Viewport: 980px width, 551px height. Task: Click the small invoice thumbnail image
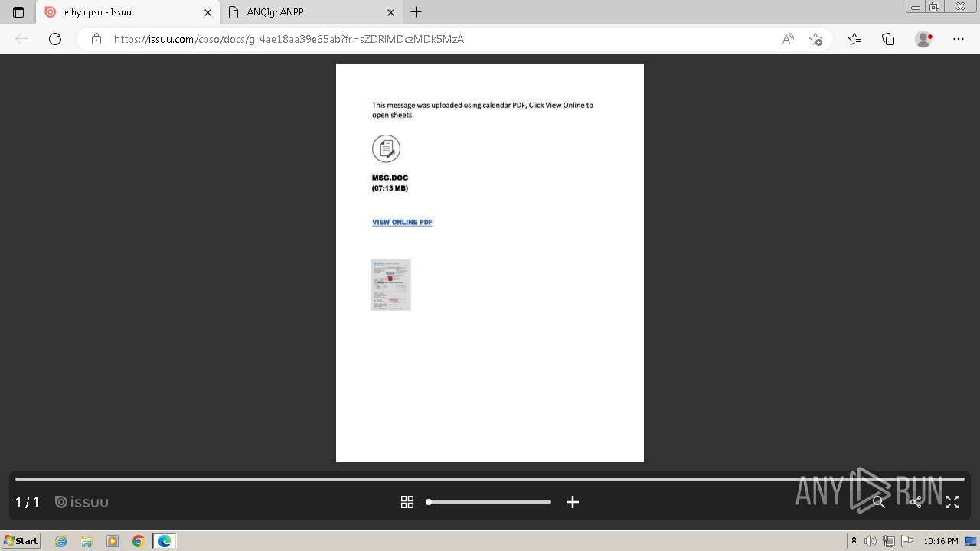click(390, 285)
